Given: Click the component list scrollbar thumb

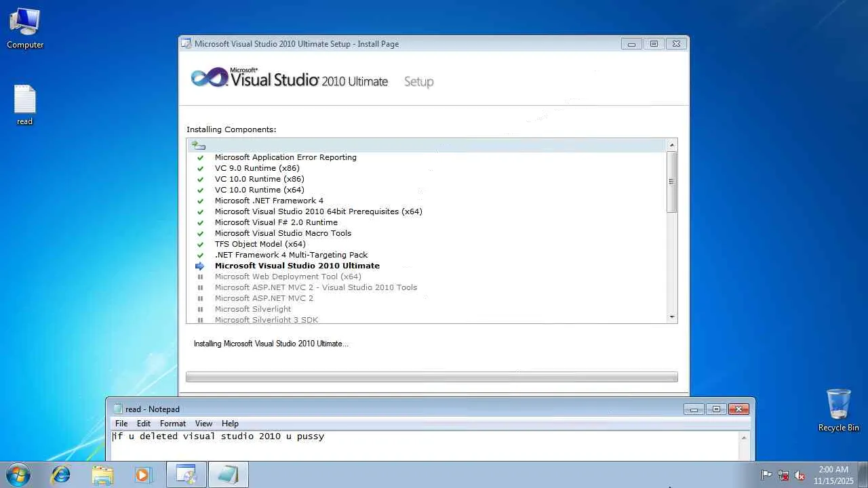Looking at the screenshot, I should pos(672,182).
